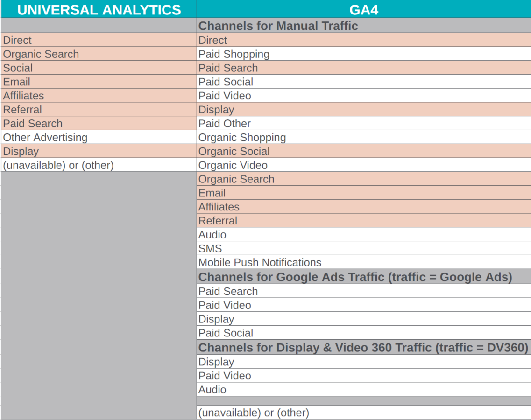531x420 pixels.
Task: Select the Channels for Display & Video 360 heading
Action: (x=363, y=348)
